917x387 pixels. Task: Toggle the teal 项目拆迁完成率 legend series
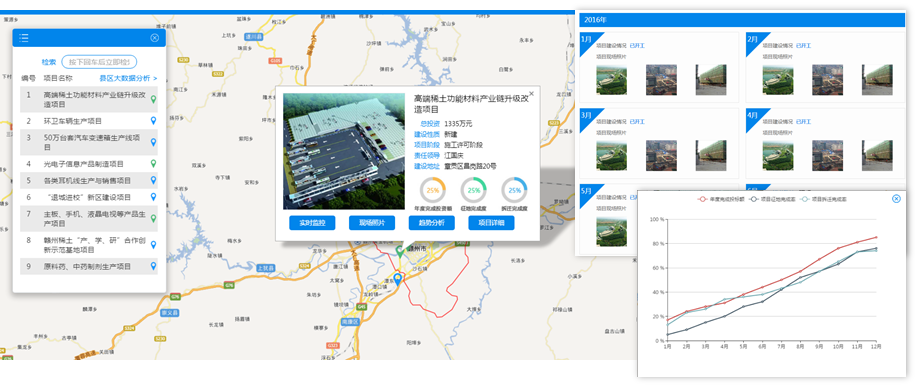pyautogui.click(x=823, y=199)
